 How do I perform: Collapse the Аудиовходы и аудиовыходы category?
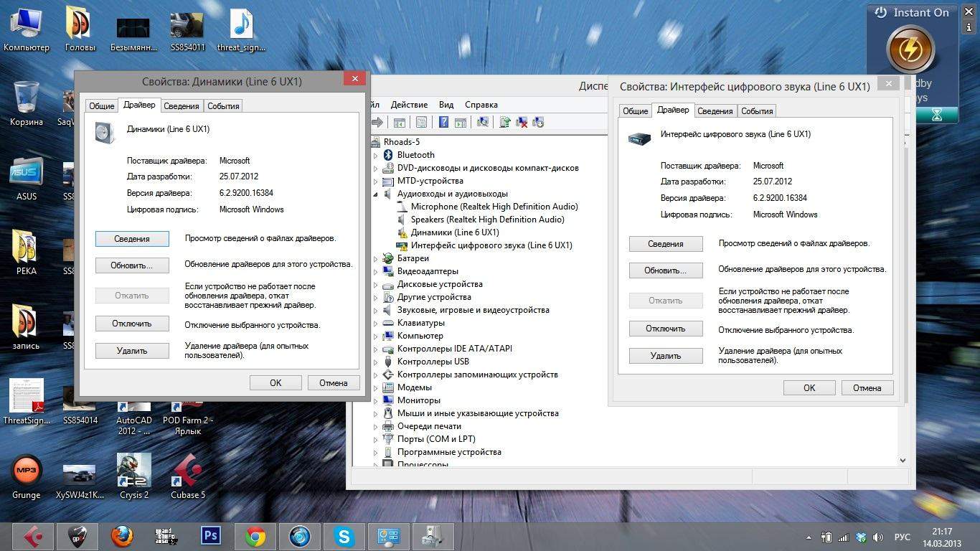pyautogui.click(x=375, y=194)
